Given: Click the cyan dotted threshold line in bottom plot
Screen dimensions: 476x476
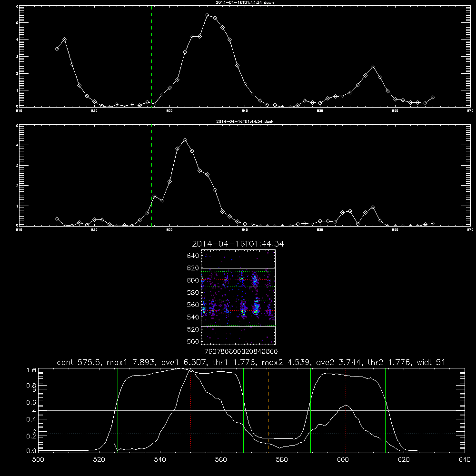Looking at the screenshot, I should tap(251, 434).
